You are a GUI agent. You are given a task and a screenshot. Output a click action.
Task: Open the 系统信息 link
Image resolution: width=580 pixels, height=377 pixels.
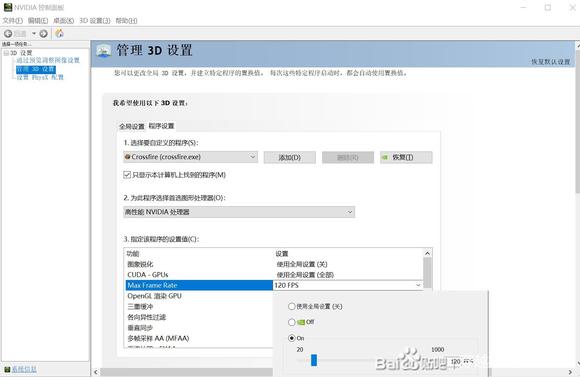click(x=24, y=369)
